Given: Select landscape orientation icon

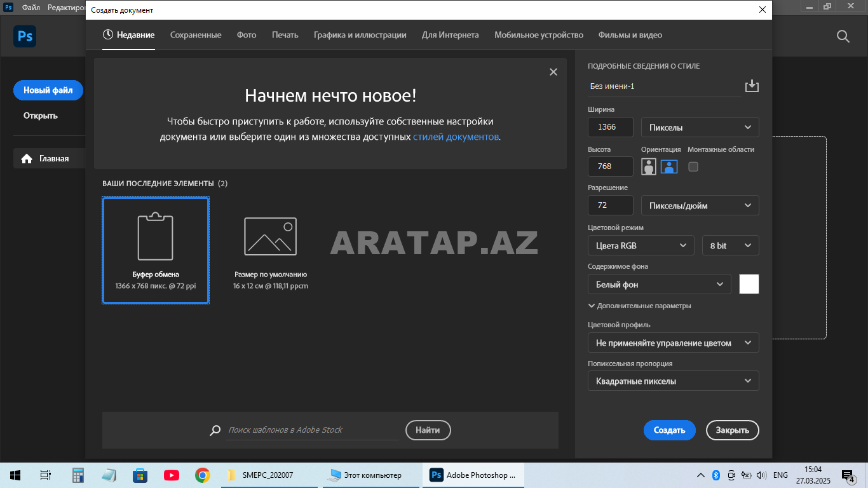Looking at the screenshot, I should pos(669,166).
